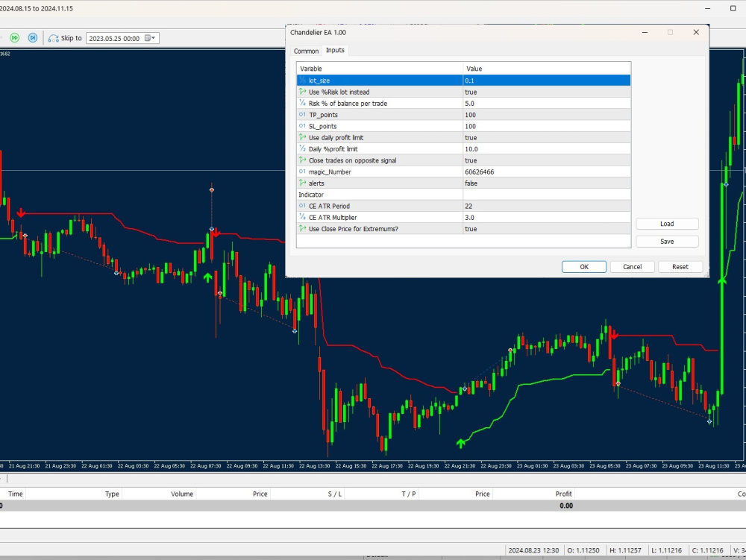Click the CE ATR Period parameter icon
Viewport: 746px width, 560px height.
[x=302, y=206]
